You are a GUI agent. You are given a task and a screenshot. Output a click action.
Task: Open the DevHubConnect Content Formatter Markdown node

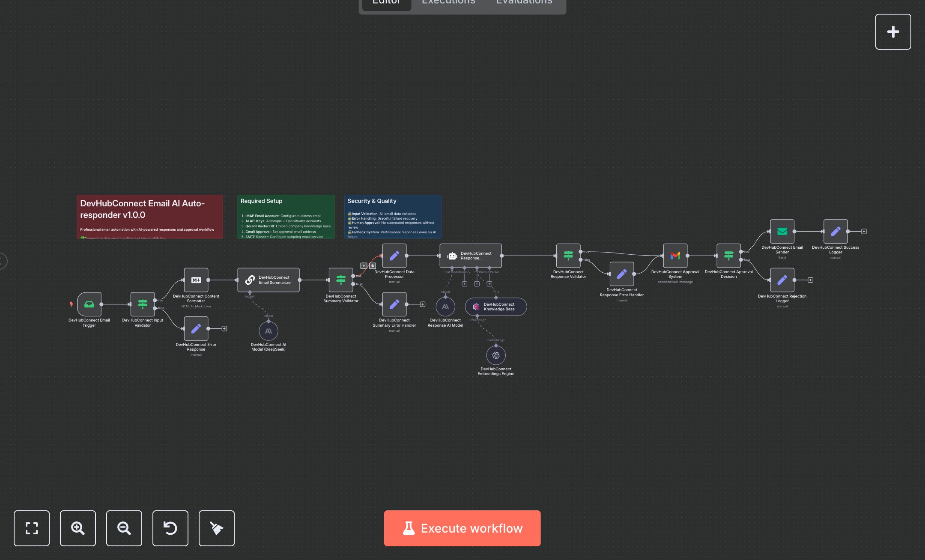tap(196, 280)
